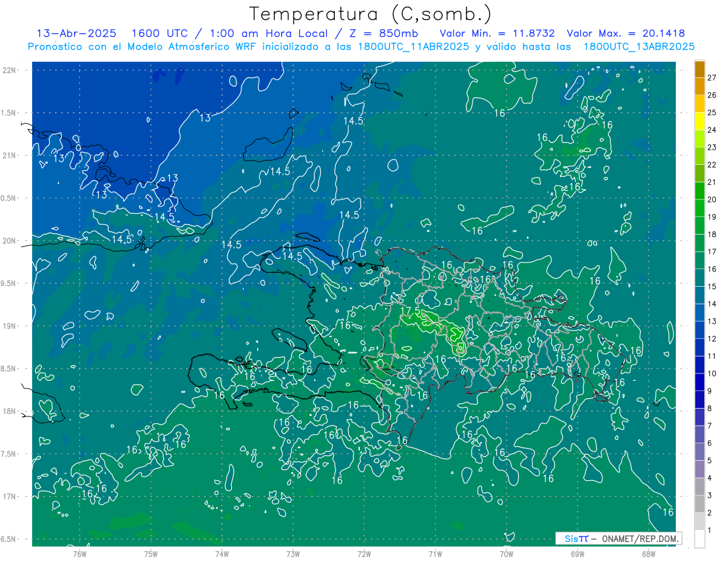Click the colorbar tick label "18"

pos(712,235)
